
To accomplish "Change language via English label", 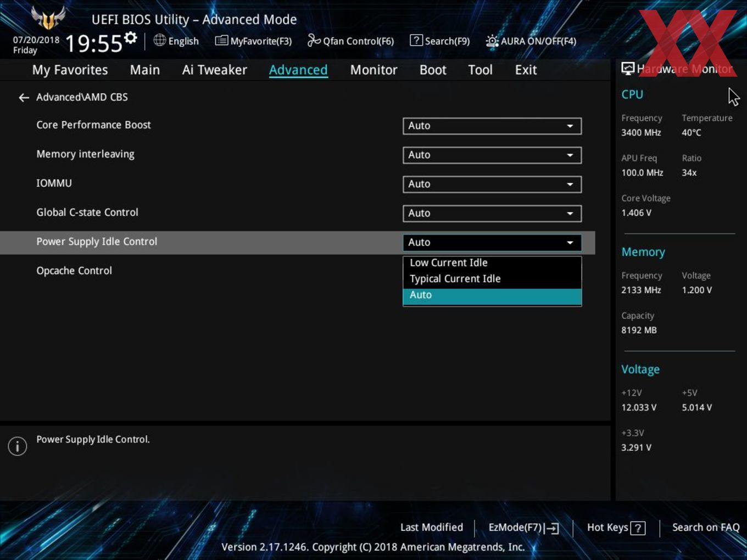I will (x=183, y=41).
